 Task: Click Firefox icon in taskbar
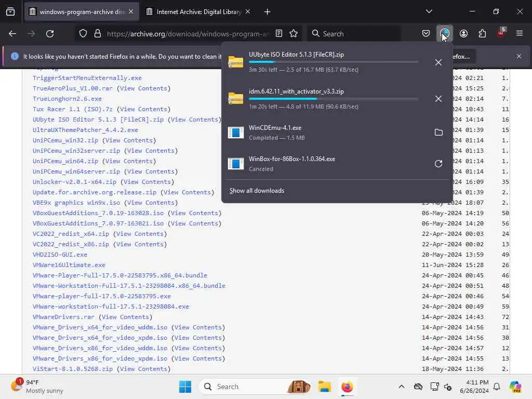pos(347,387)
